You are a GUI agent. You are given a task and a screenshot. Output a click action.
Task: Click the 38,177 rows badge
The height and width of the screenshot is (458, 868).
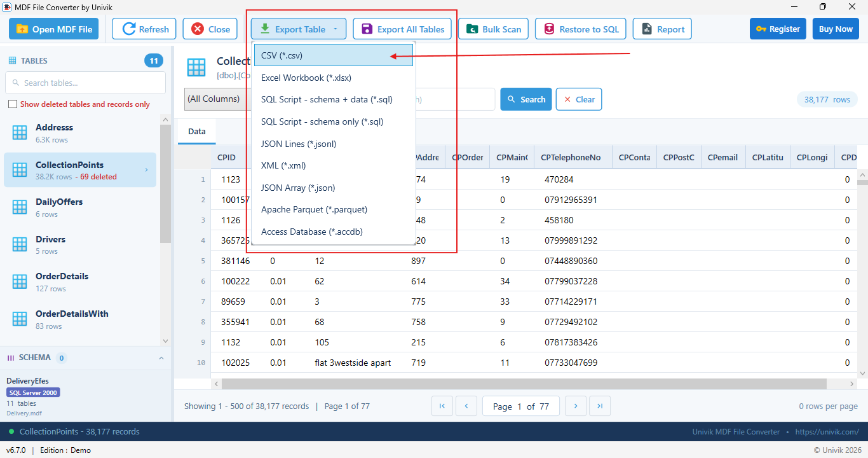click(827, 99)
